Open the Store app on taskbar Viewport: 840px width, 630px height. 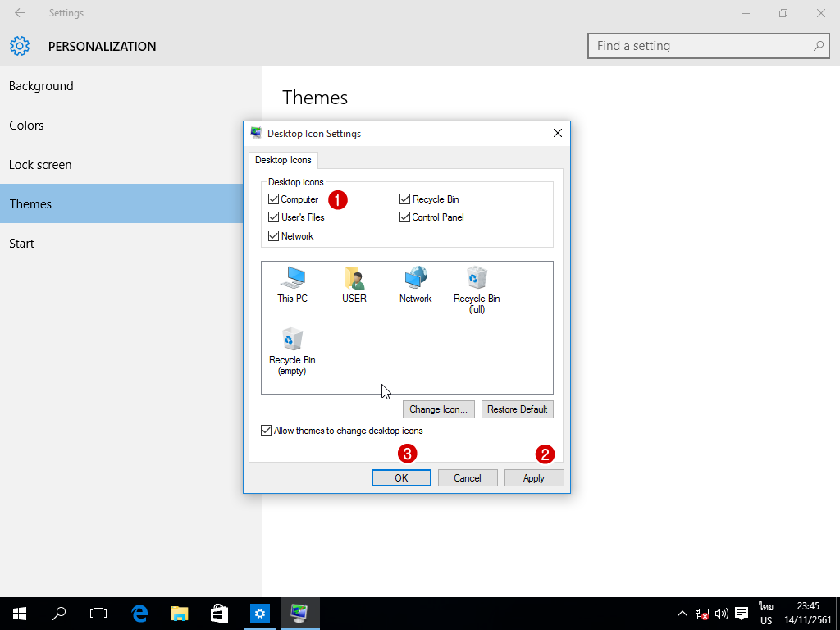[x=219, y=613]
